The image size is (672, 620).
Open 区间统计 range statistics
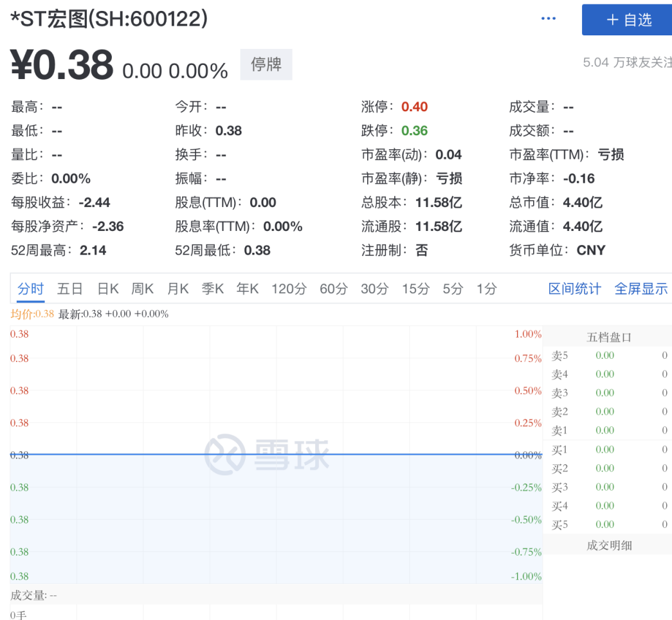575,289
